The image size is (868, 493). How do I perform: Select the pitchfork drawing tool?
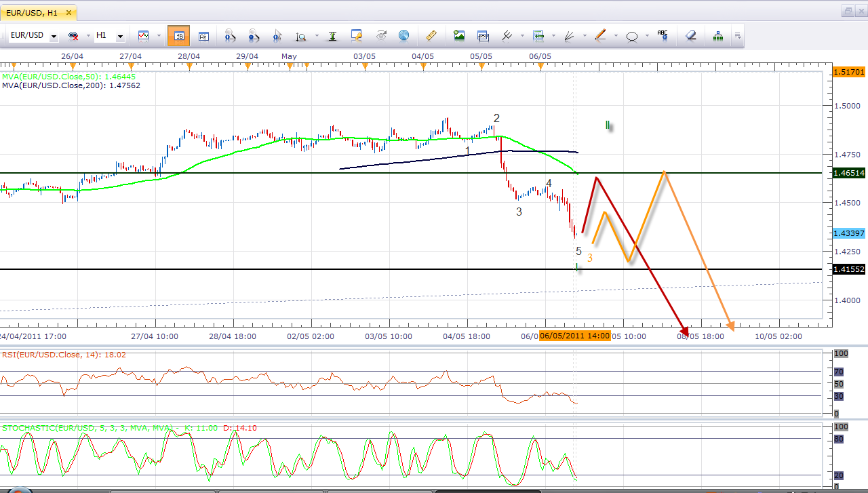click(506, 36)
